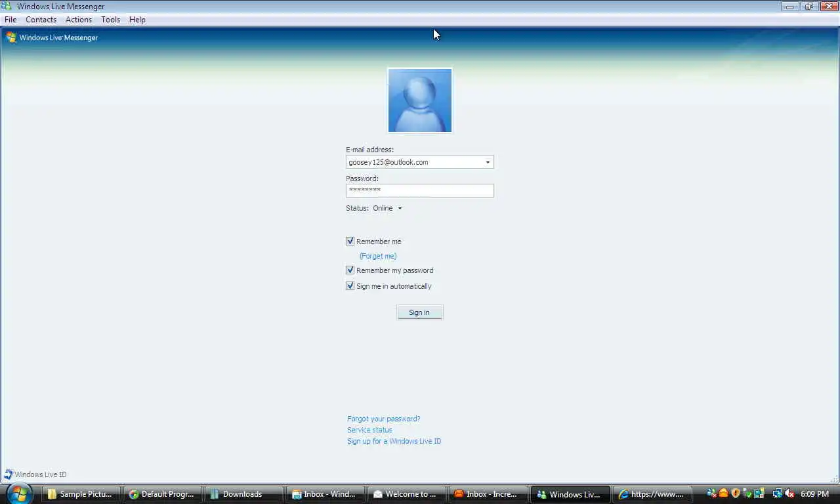Follow the Forgot your password? link

point(384,419)
